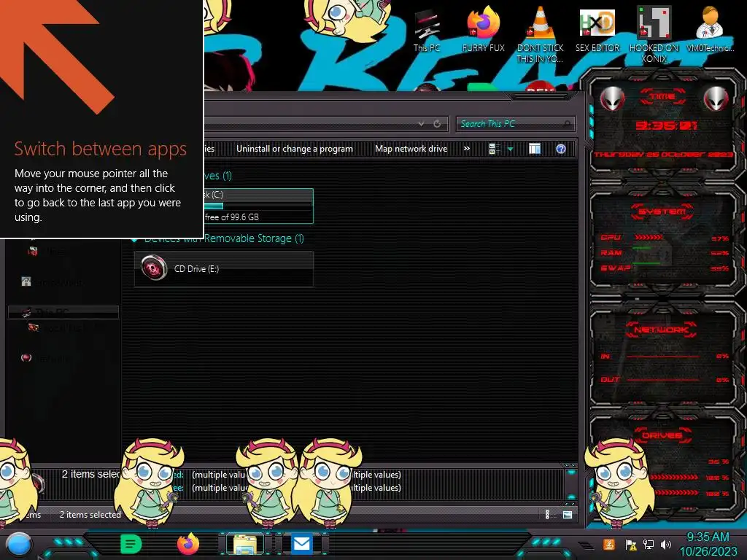
Task: Click the Switch between apps heading
Action: pos(100,149)
